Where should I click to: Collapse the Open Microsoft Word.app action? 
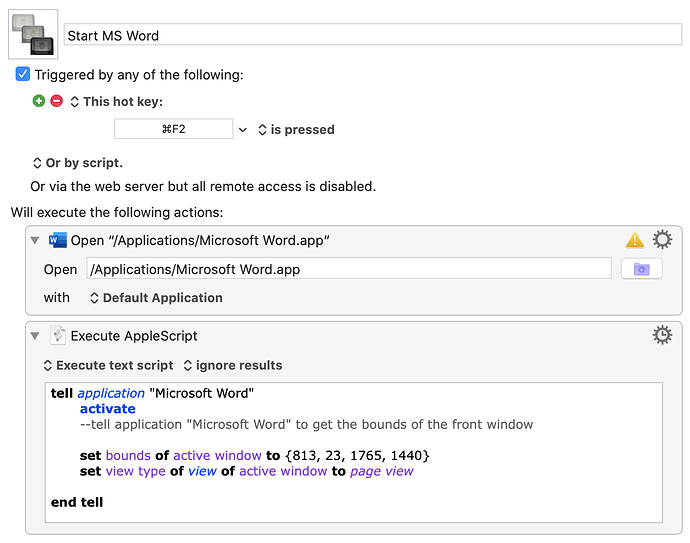(x=35, y=240)
